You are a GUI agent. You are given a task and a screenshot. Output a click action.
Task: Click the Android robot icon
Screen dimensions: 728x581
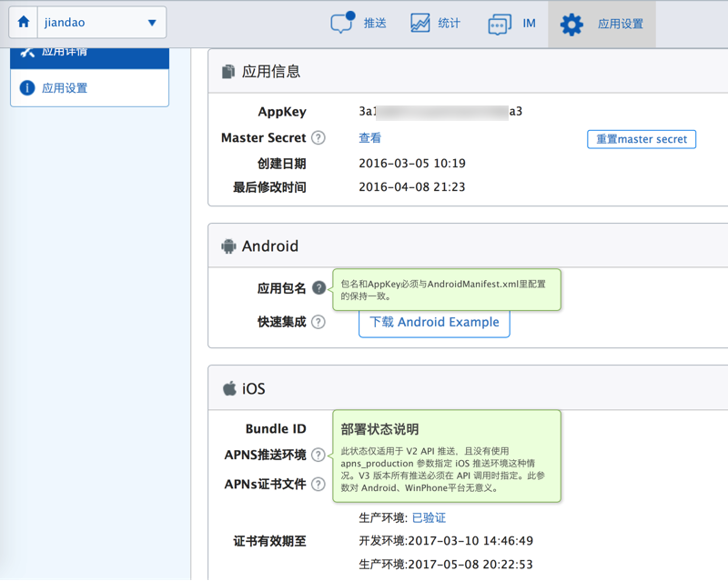228,246
